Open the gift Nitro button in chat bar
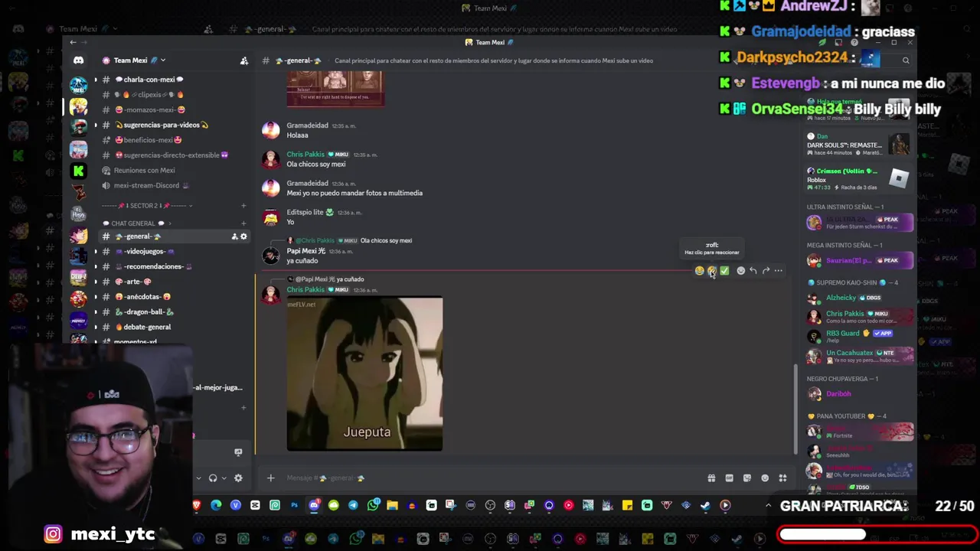Screen dimensions: 980x551 (x=711, y=478)
